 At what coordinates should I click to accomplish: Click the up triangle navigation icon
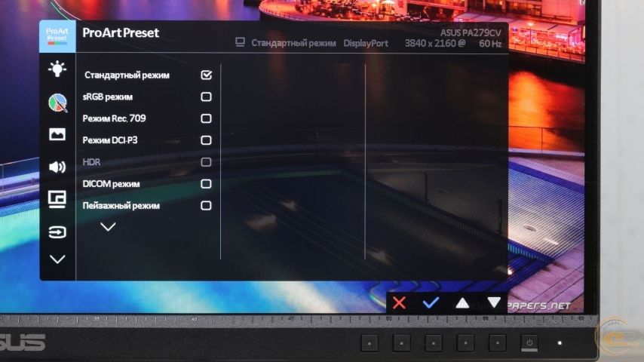(x=462, y=303)
